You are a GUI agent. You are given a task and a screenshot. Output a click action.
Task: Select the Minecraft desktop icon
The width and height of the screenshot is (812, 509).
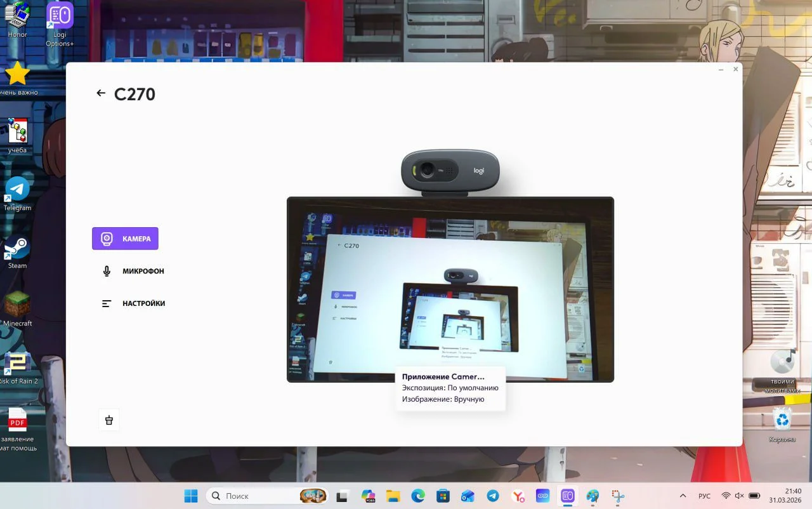17,309
